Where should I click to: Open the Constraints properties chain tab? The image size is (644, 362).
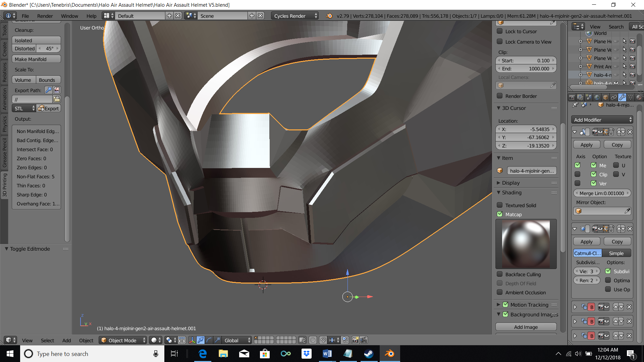(x=614, y=97)
